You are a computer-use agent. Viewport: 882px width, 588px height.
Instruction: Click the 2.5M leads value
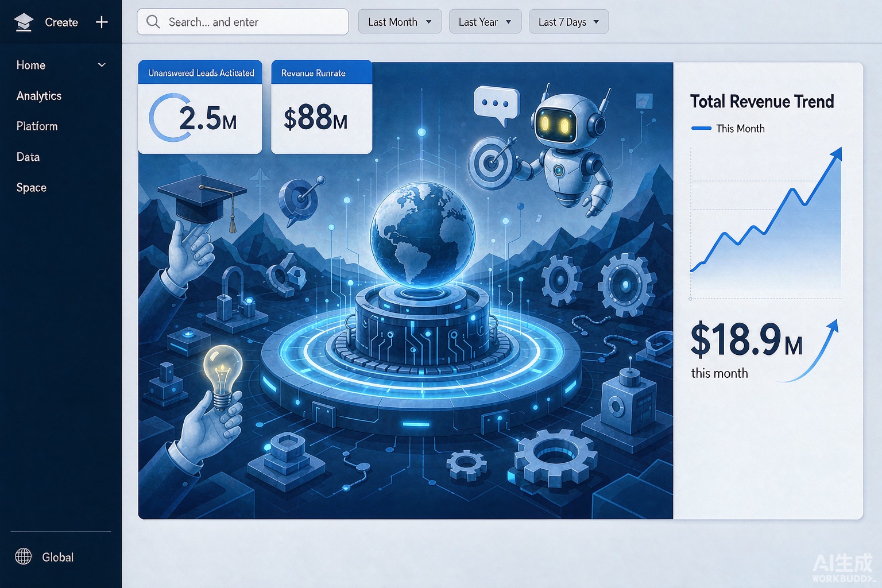click(208, 118)
